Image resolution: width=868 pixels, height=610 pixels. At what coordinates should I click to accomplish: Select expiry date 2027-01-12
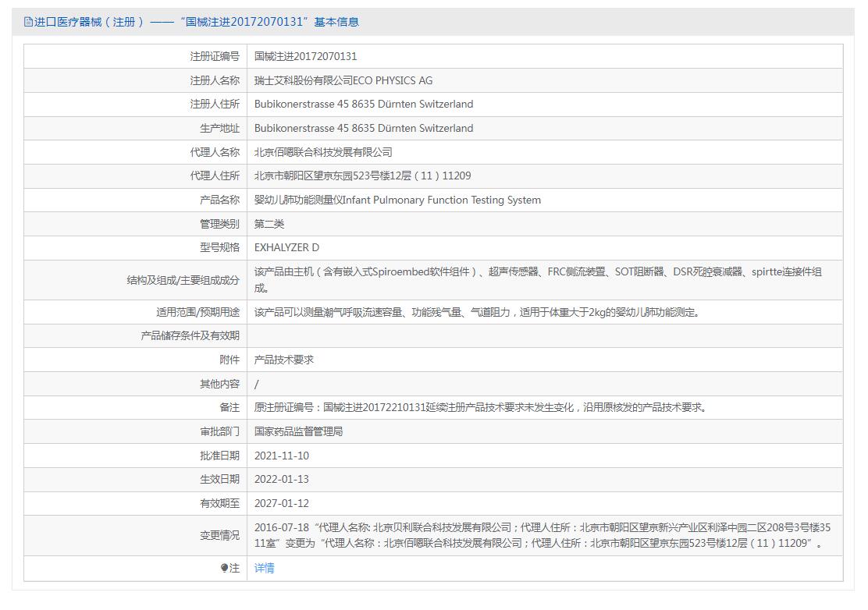tap(282, 503)
